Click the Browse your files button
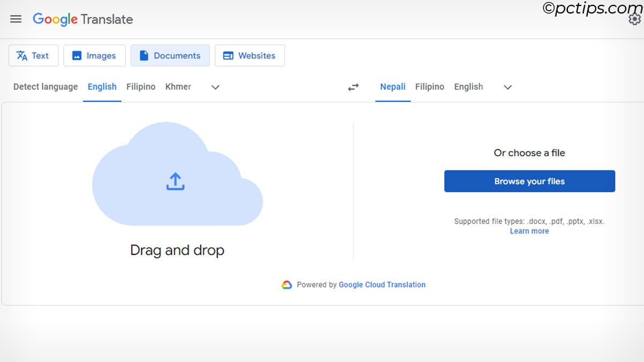644x362 pixels. (529, 181)
